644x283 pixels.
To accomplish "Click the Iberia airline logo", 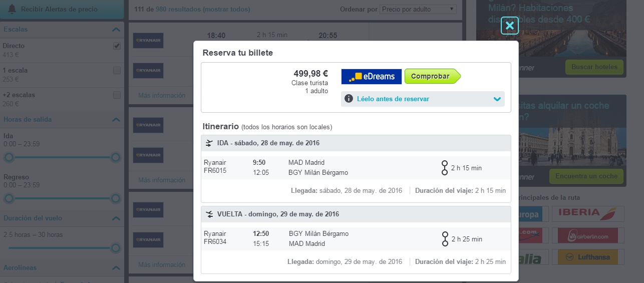I will coord(588,213).
